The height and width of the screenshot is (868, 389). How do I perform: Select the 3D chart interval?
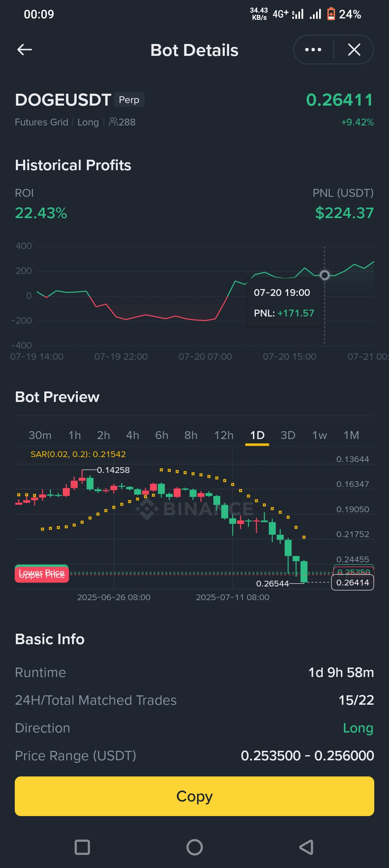288,435
